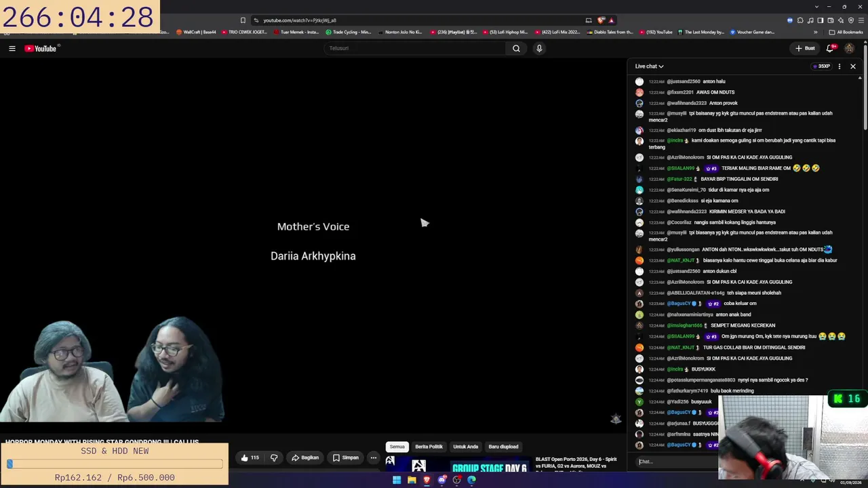The height and width of the screenshot is (488, 868).
Task: Open the Diablo Tales bookmark
Action: (610, 32)
